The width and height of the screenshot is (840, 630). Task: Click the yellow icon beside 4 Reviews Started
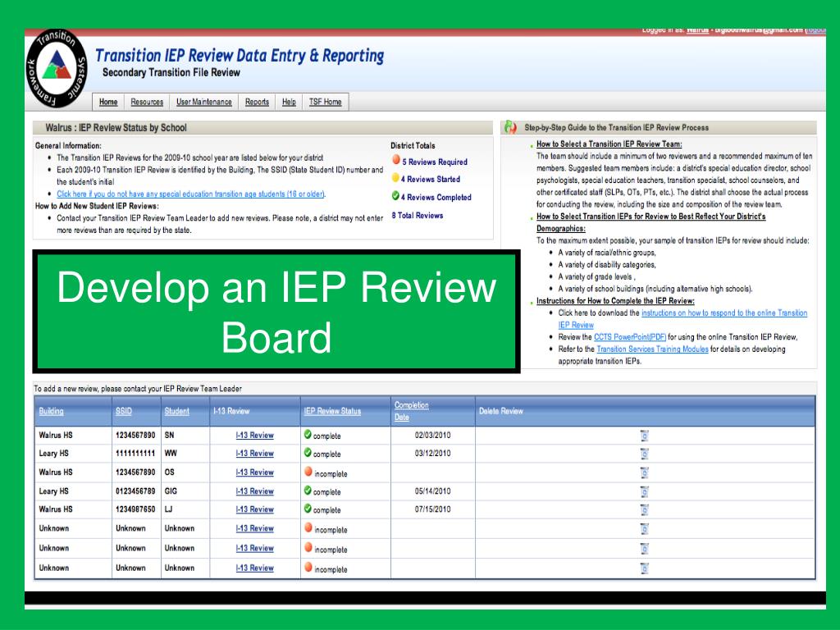coord(395,178)
